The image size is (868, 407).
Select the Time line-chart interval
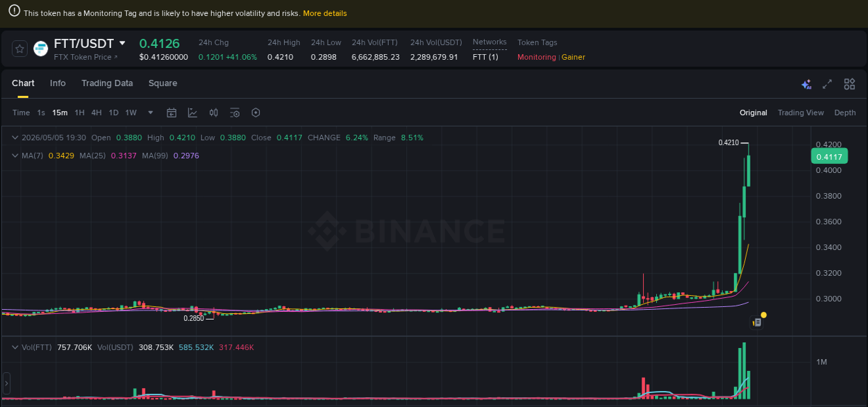pyautogui.click(x=21, y=113)
